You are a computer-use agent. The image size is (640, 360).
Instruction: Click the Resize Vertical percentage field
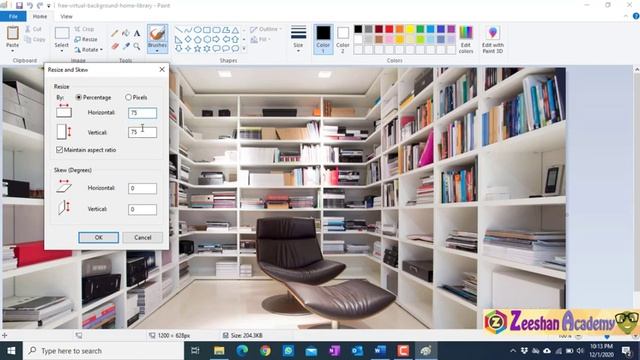142,132
